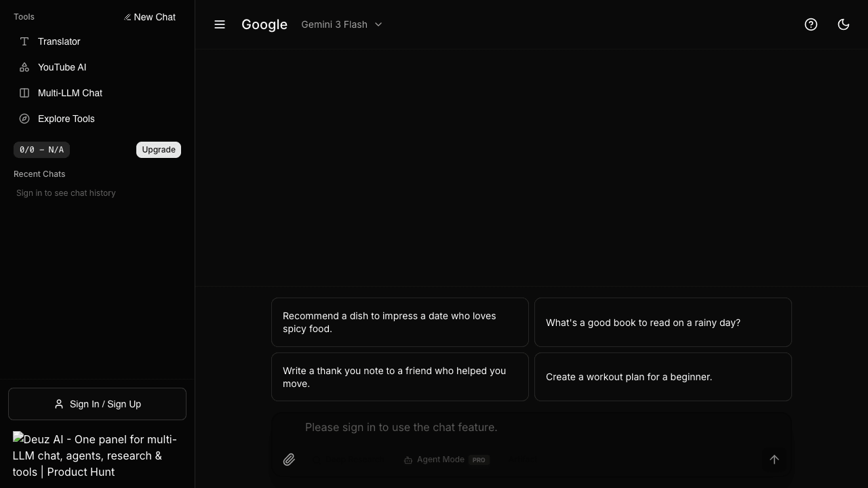Image resolution: width=868 pixels, height=488 pixels.
Task: Click the YouTube AI tool icon
Action: click(24, 67)
